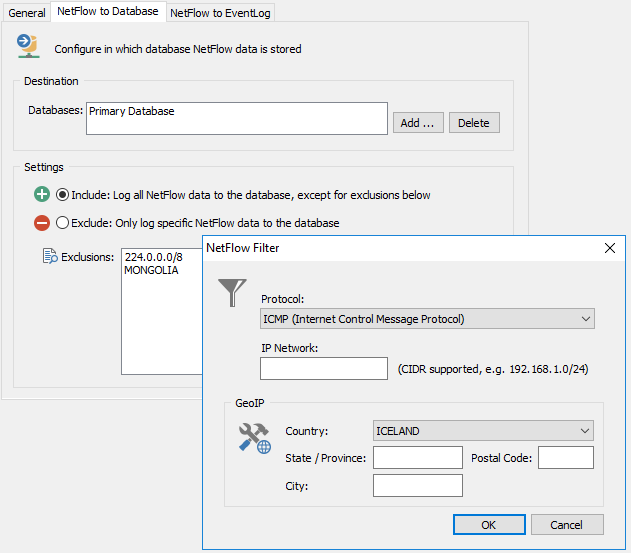Select the NetFlow to Database tab

108,11
